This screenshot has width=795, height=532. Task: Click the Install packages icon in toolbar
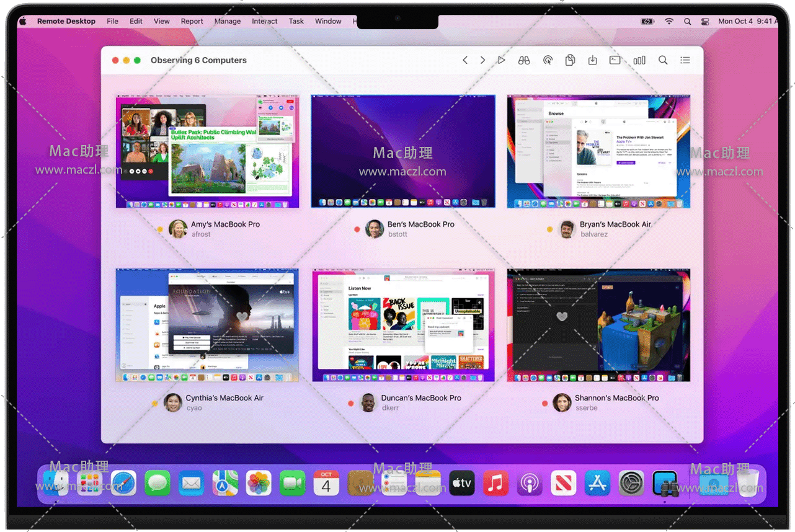[x=592, y=60]
